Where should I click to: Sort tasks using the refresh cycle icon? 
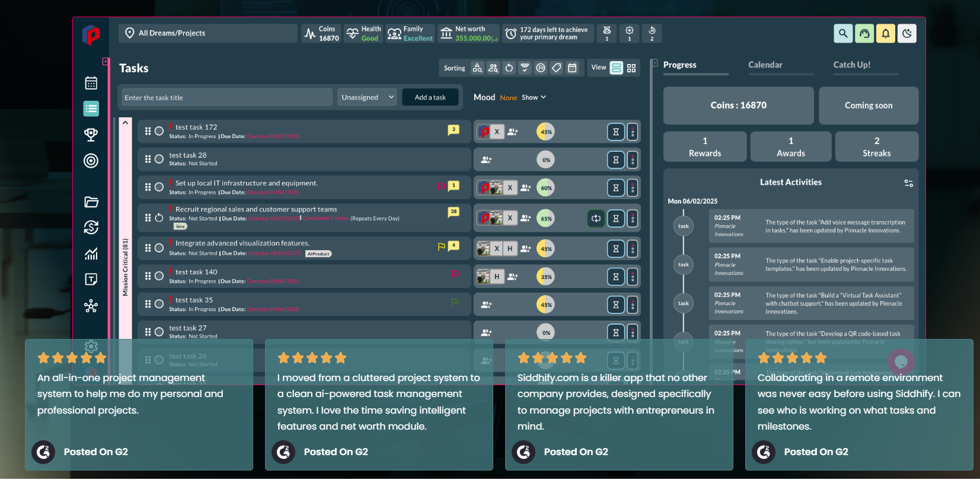click(509, 68)
